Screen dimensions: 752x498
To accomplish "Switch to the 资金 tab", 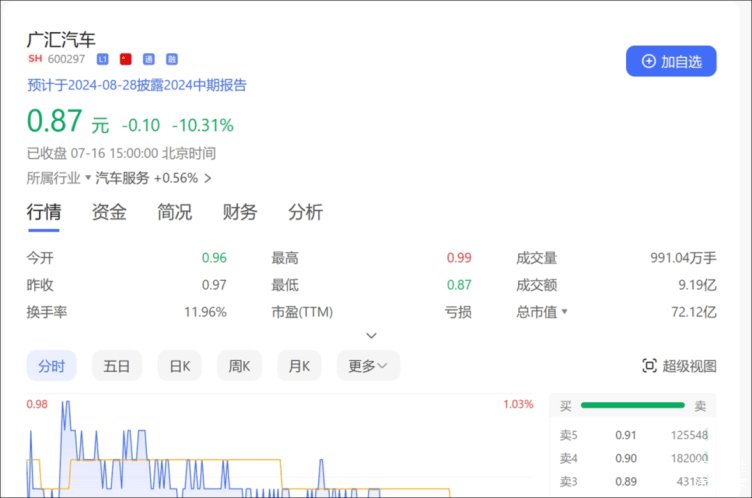I will coord(109,212).
